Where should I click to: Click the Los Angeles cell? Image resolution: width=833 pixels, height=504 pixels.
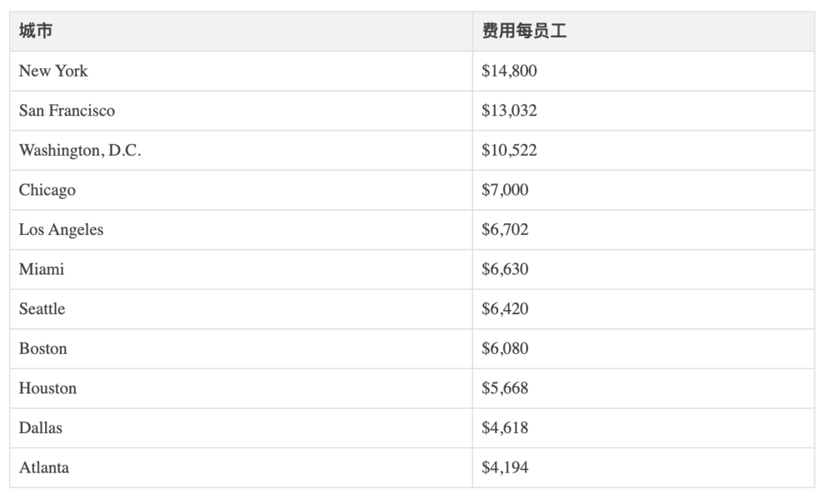click(62, 230)
